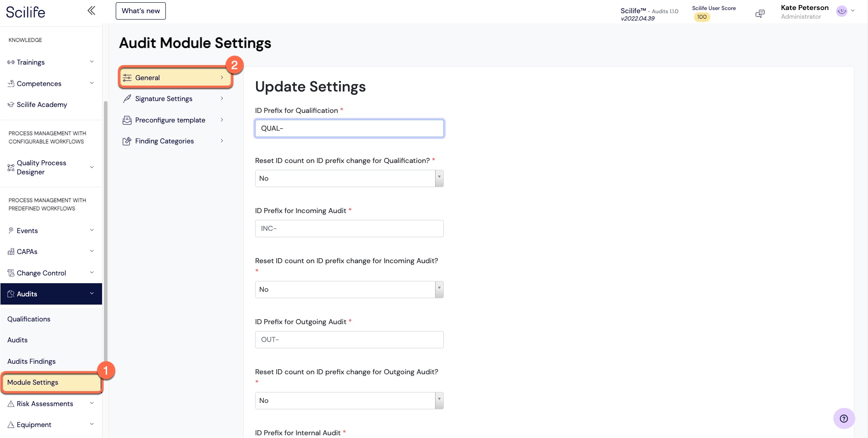
Task: Click the Scilife Academy graduation cap icon
Action: pos(11,105)
